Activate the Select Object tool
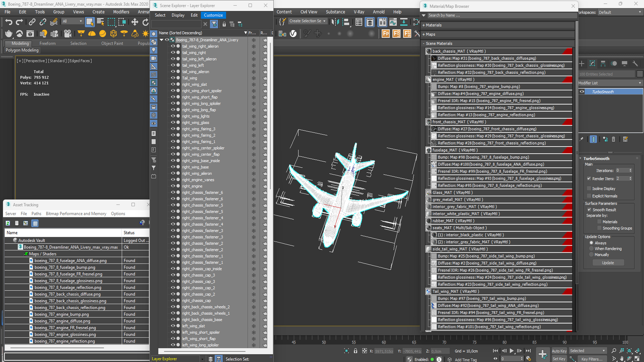644x362 pixels. tap(90, 22)
